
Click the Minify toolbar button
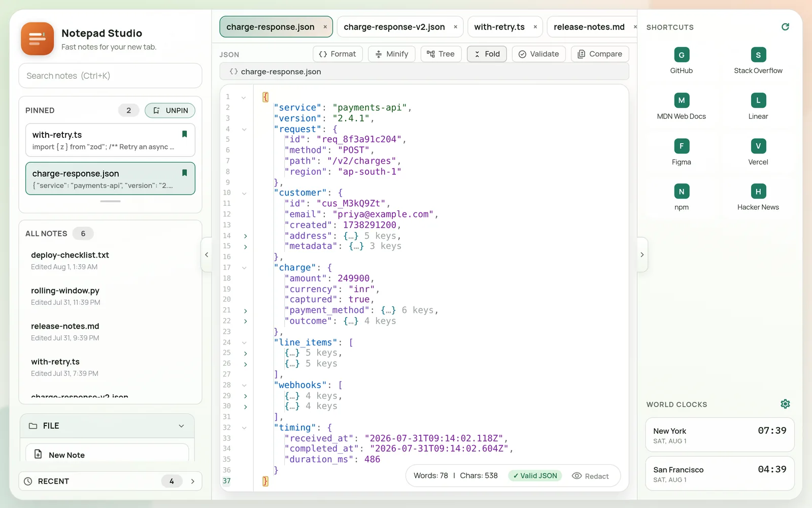point(391,54)
